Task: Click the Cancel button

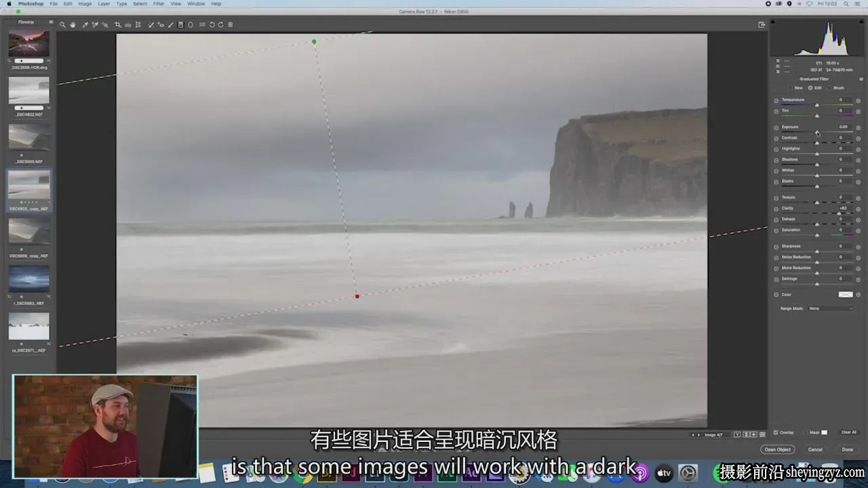Action: [815, 449]
